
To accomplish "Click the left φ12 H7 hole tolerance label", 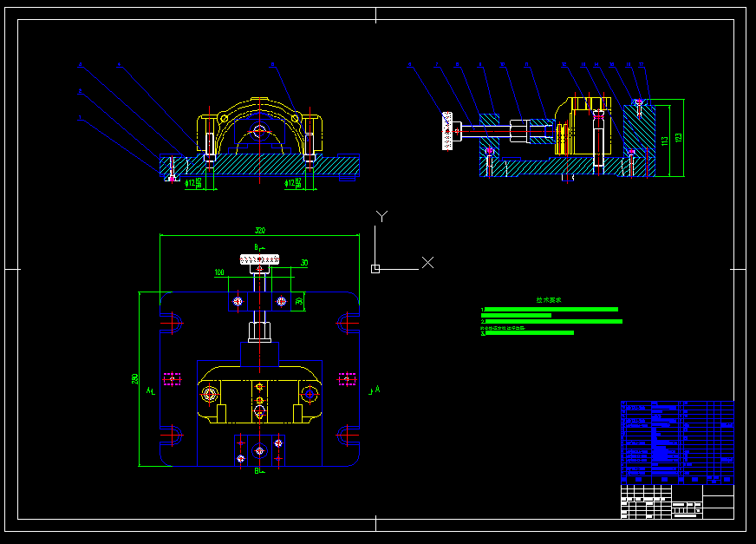I will 193,183.
